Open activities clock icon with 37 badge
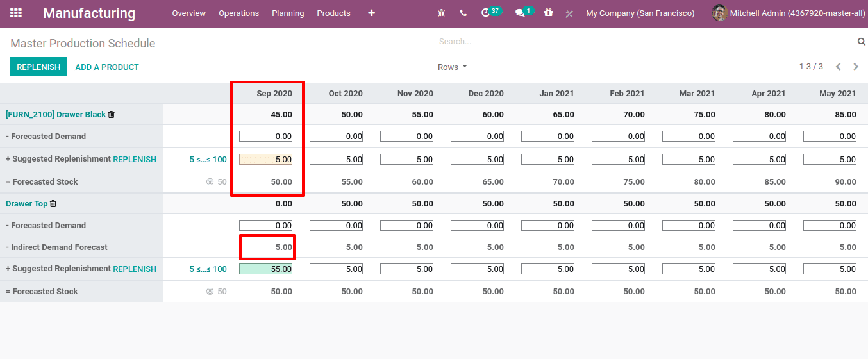The height and width of the screenshot is (359, 868). 486,13
